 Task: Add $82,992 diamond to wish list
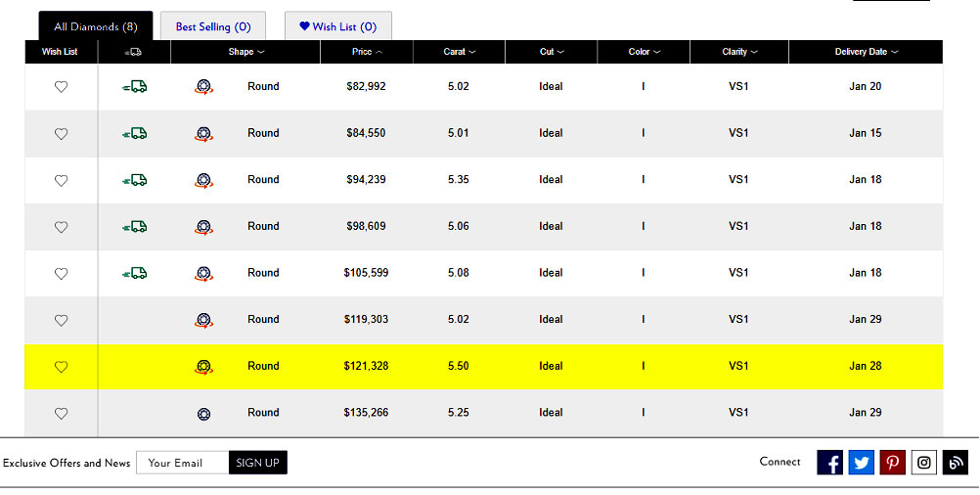click(x=61, y=87)
